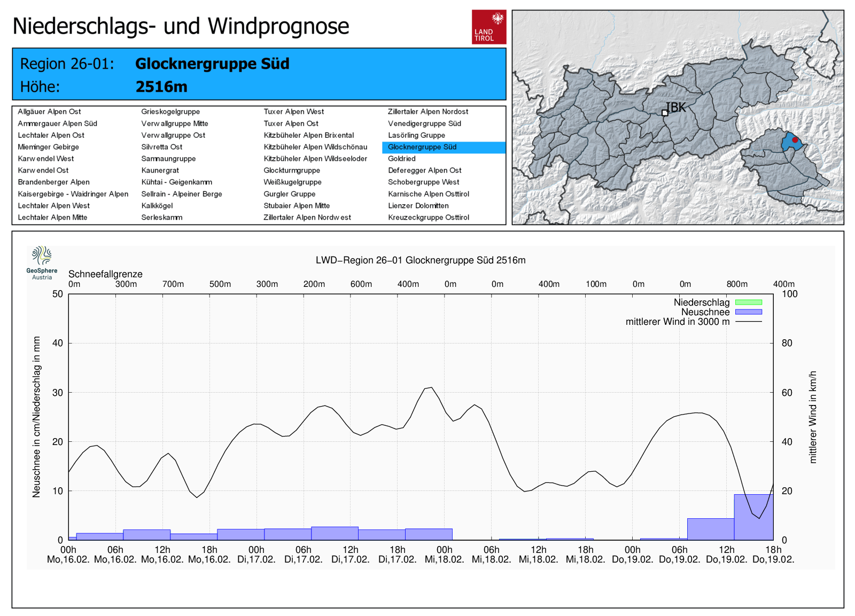Open Kitzbüheler Alpen Wildseeloder forecast
Screen dimensions: 855x616
pyautogui.click(x=315, y=159)
